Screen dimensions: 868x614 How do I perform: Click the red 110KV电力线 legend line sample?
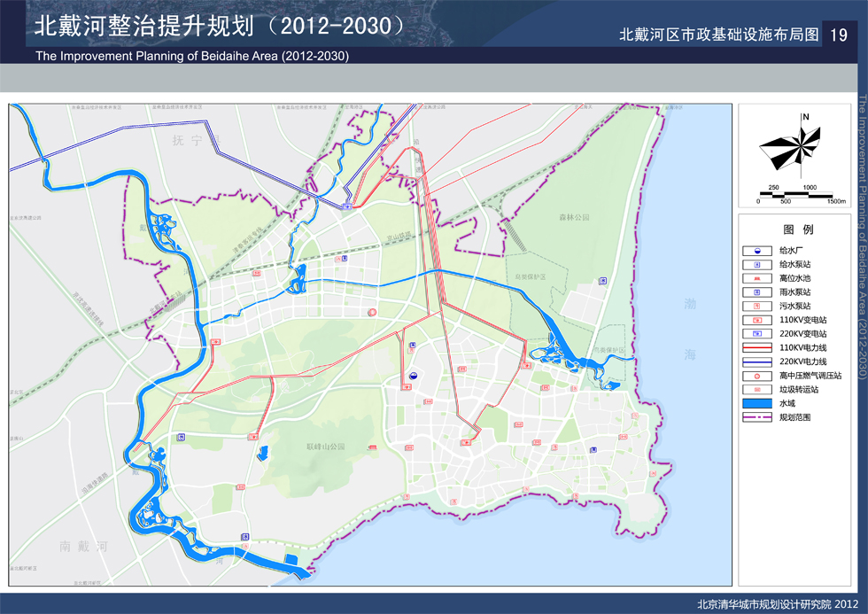[x=758, y=348]
